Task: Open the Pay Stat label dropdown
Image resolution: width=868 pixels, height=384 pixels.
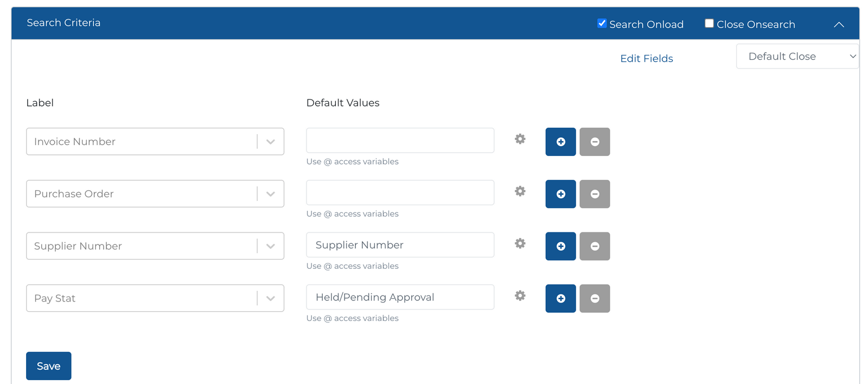Action: [x=270, y=298]
